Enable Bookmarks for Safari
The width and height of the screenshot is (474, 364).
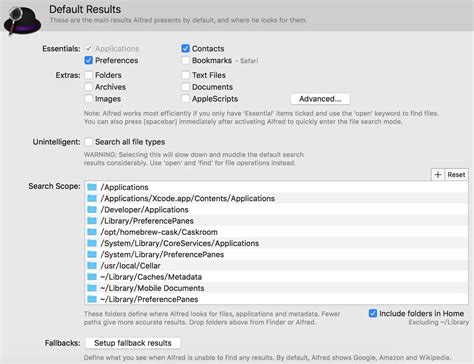(186, 60)
